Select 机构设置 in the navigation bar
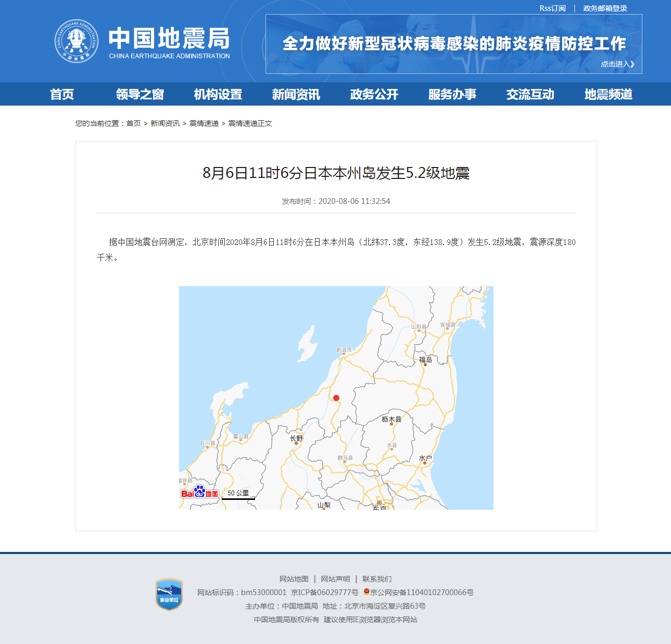Viewport: 671px width, 644px height. click(218, 94)
